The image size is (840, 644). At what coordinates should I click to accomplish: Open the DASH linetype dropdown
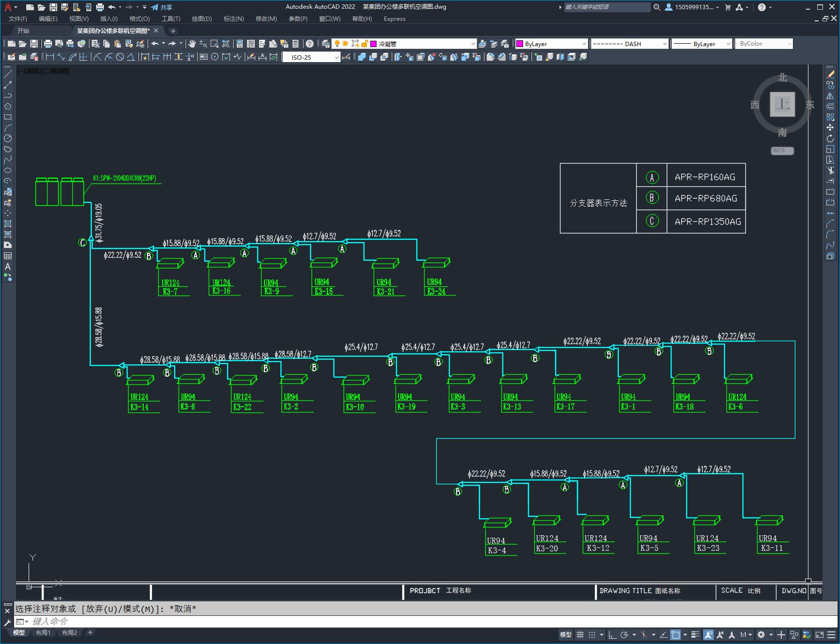[665, 44]
